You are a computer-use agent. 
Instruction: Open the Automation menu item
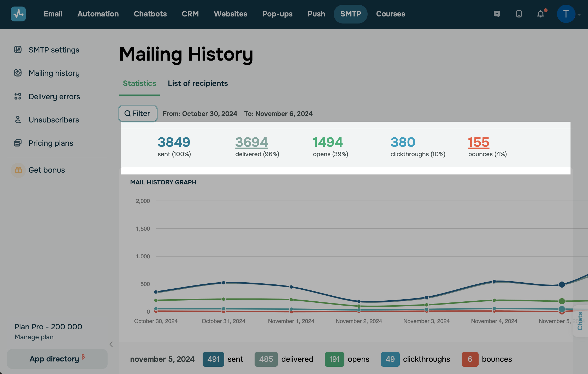pos(98,14)
